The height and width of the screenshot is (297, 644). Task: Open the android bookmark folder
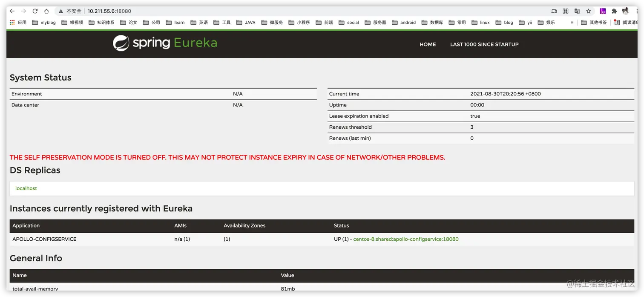[403, 23]
